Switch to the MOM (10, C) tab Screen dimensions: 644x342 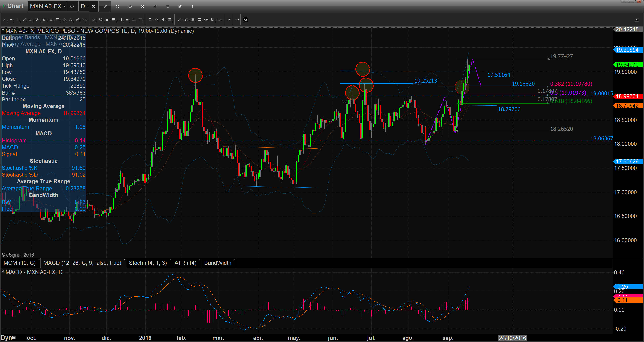(20, 263)
